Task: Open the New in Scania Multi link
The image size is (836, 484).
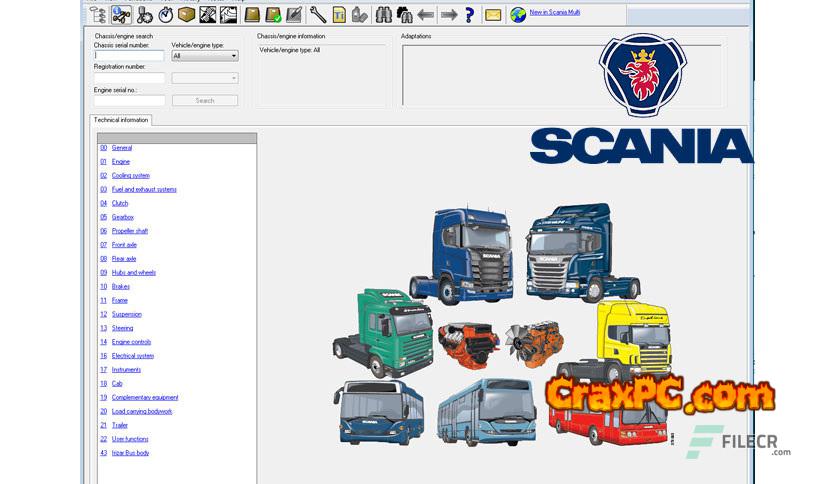Action: click(554, 13)
